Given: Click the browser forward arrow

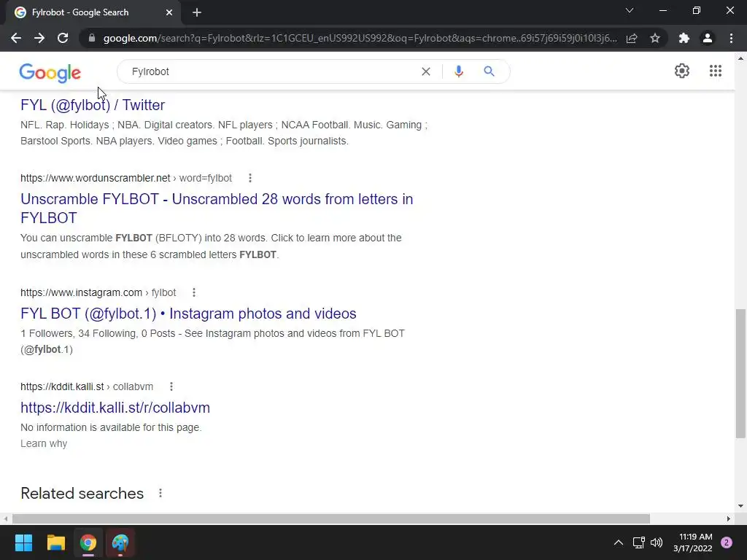Looking at the screenshot, I should [x=39, y=38].
